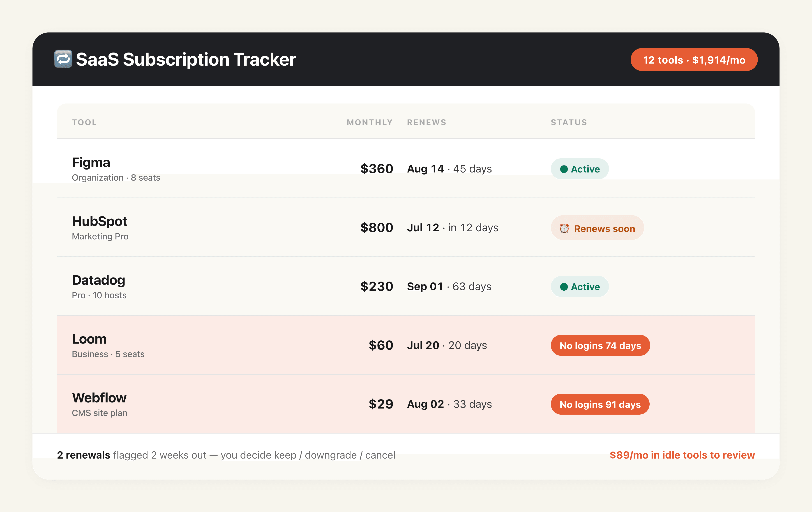Sort by the STATUS column header

tap(569, 122)
